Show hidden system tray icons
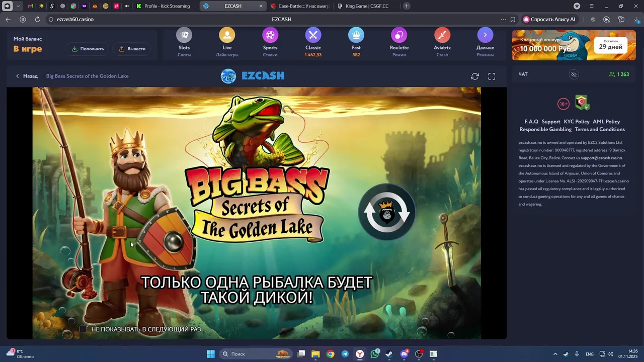The height and width of the screenshot is (362, 644). point(555,354)
